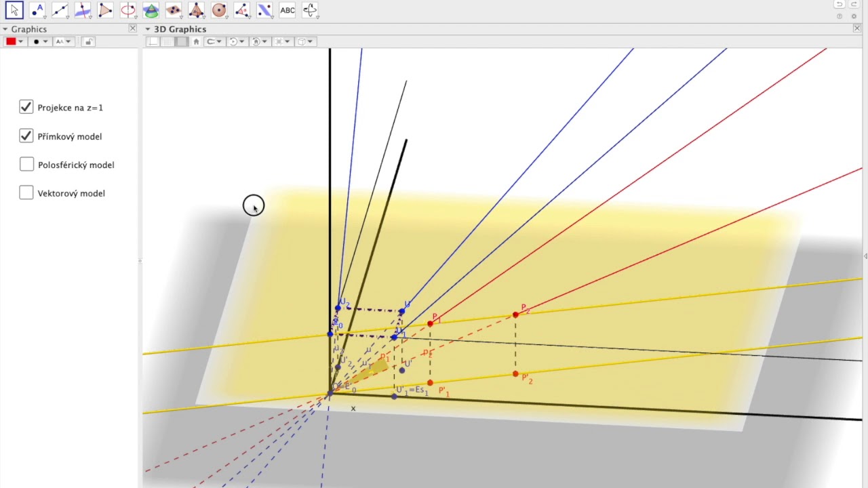Close the 3D Graphics panel
The height and width of the screenshot is (488, 868).
click(857, 28)
